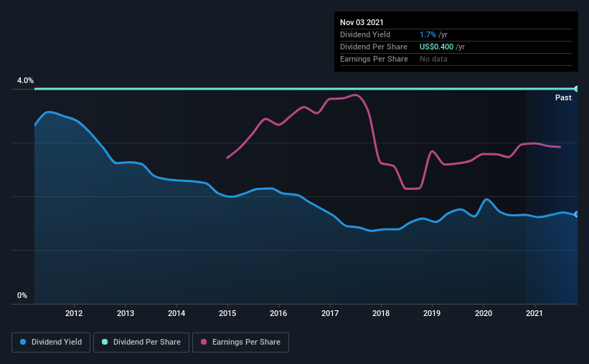Click the pink Earnings Per Share legend dot
This screenshot has height=364, width=589.
tap(204, 342)
